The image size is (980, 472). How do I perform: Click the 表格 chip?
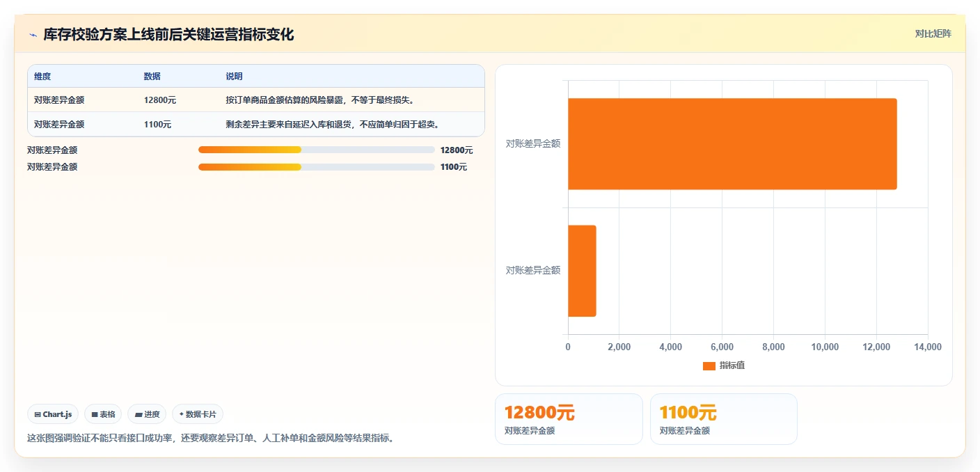103,414
